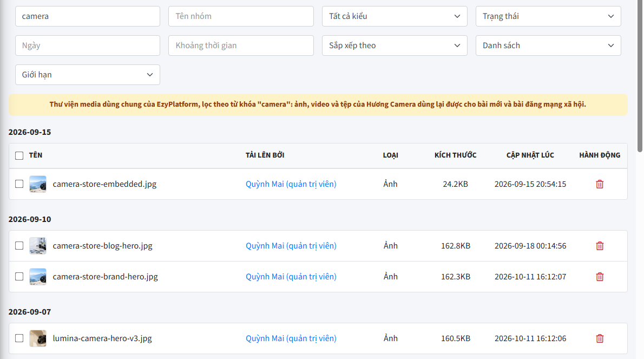
Task: Check the camera-store-blog-hero.jpg row
Action: click(x=19, y=246)
